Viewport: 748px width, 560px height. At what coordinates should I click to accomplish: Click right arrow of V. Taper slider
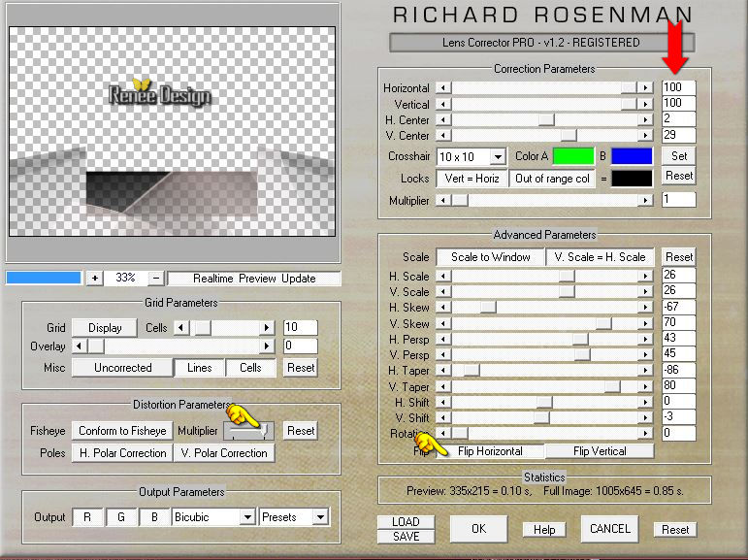[x=645, y=386]
